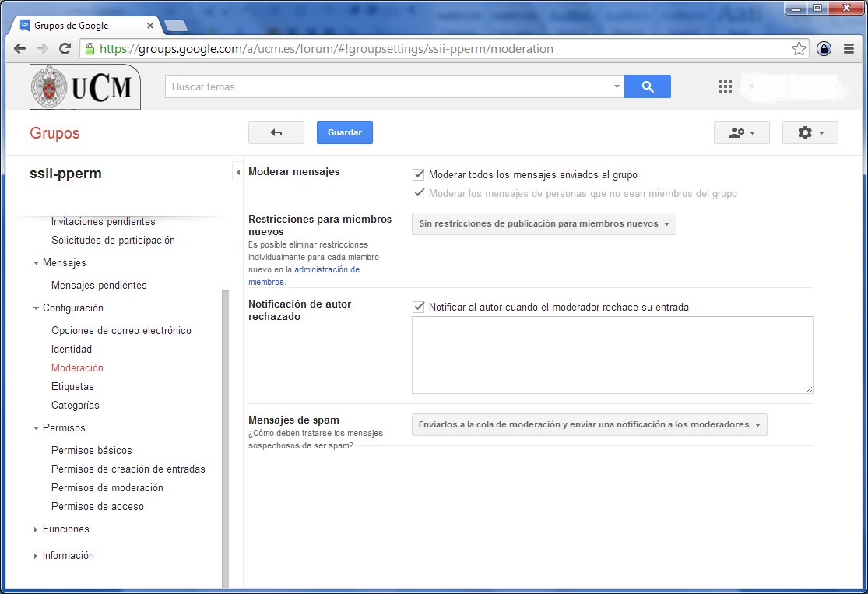
Task: Open the manage members person icon menu
Action: click(741, 133)
